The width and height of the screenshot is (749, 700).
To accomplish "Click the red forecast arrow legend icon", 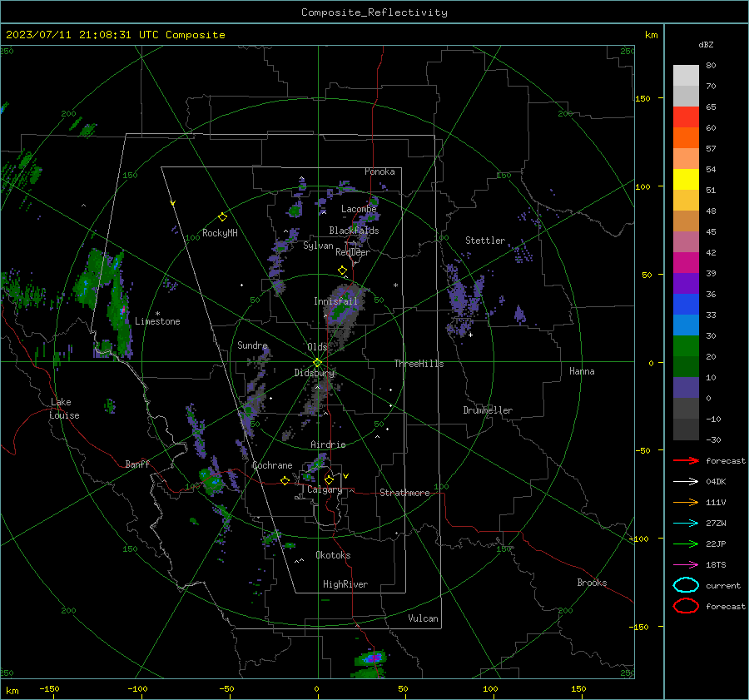I will click(686, 460).
